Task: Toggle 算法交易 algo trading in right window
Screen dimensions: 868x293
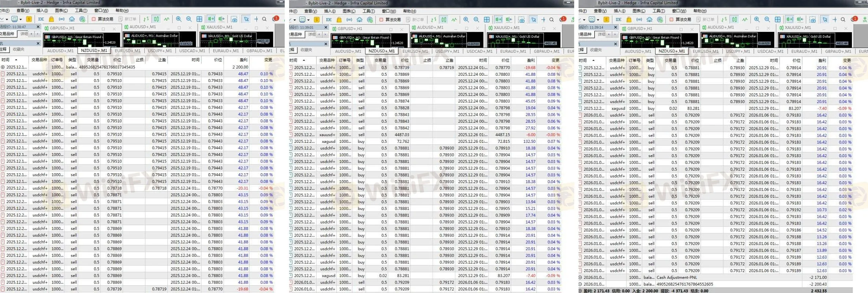Action: point(680,19)
